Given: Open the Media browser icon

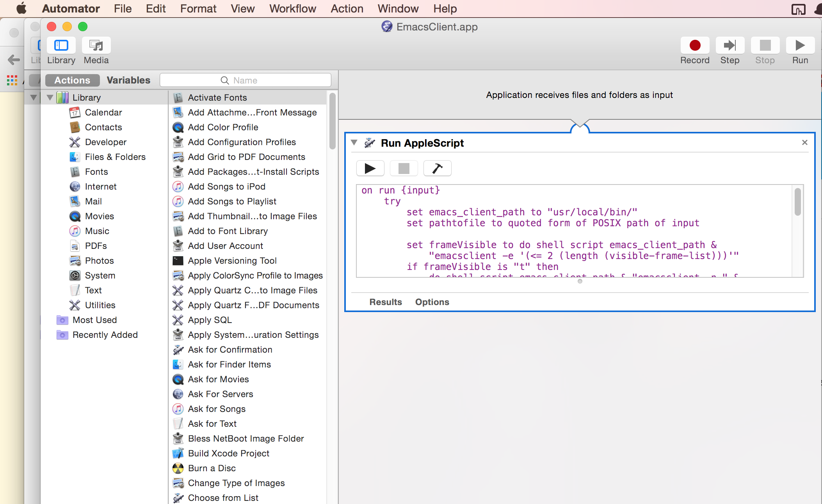Looking at the screenshot, I should [96, 46].
